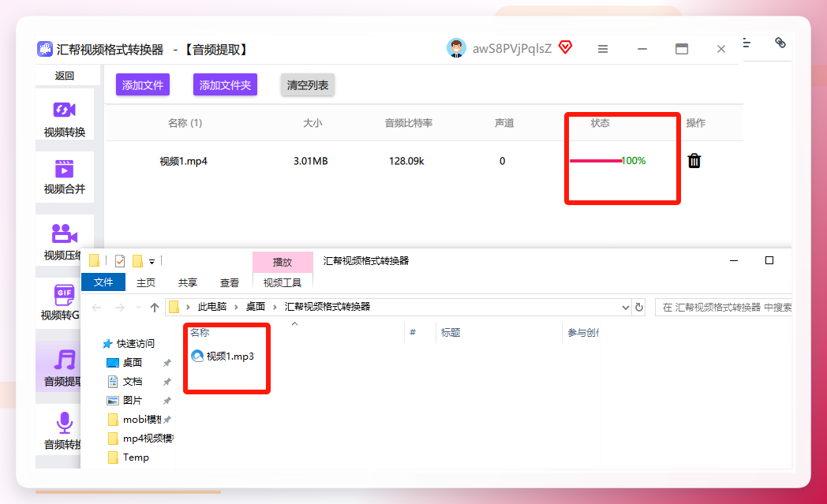Click the 128.09k bitrate cell

(x=406, y=162)
